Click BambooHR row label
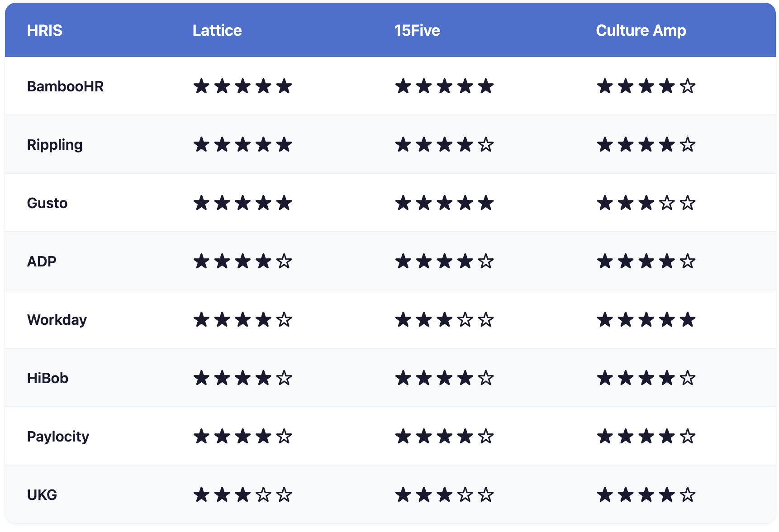This screenshot has width=779, height=532. [x=65, y=86]
